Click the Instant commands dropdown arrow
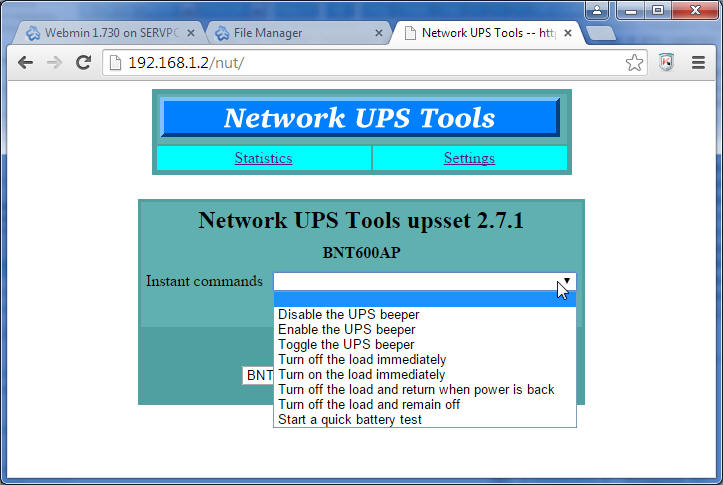Image resolution: width=723 pixels, height=485 pixels. coord(567,281)
